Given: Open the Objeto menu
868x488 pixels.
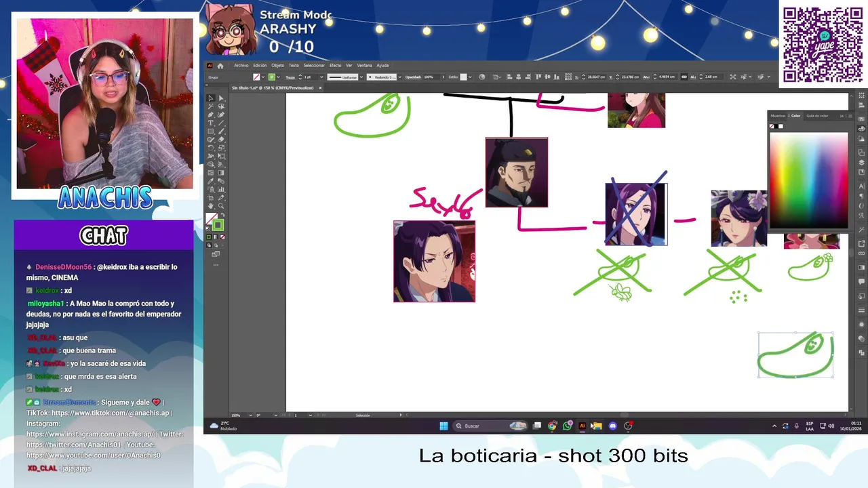Looking at the screenshot, I should [278, 66].
